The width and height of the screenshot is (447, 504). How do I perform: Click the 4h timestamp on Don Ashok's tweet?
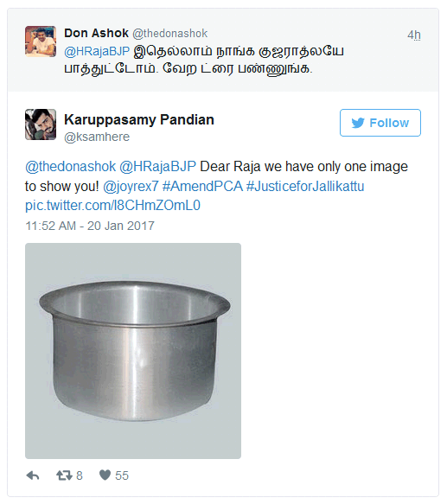(x=414, y=35)
